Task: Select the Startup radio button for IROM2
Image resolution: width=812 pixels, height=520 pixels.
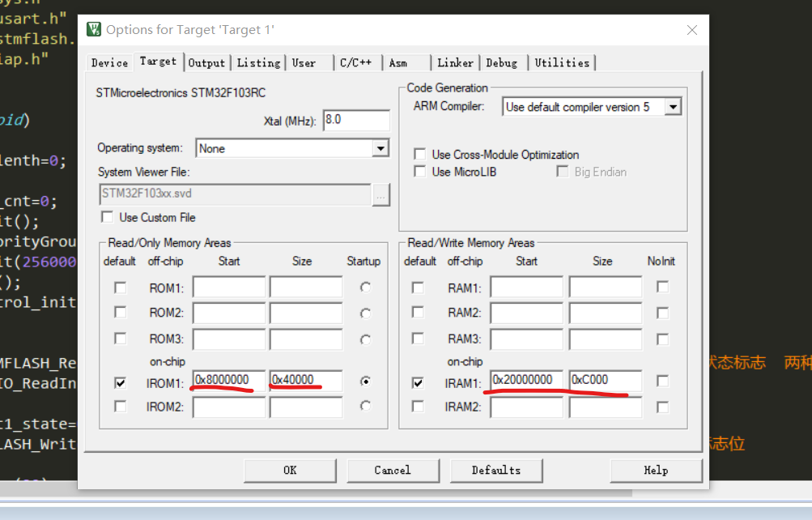Action: (364, 407)
